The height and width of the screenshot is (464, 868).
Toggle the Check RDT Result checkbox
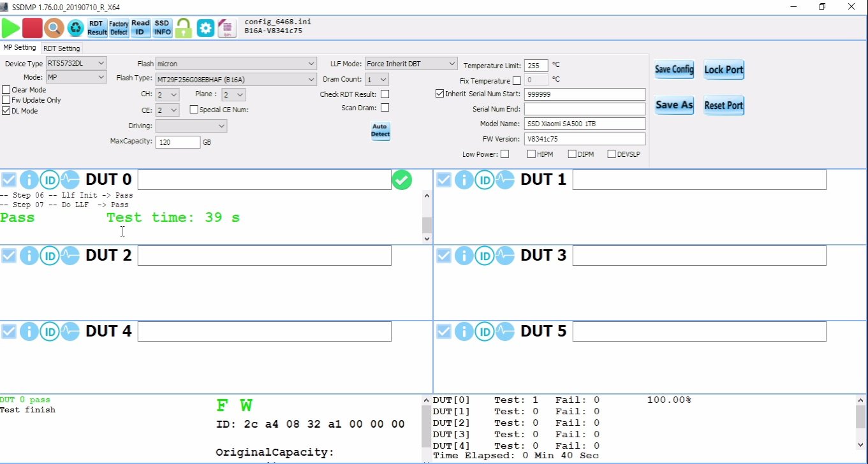pyautogui.click(x=385, y=94)
